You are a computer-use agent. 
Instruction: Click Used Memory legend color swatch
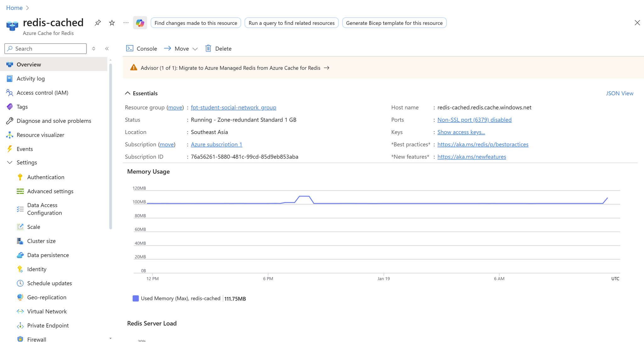pyautogui.click(x=136, y=298)
